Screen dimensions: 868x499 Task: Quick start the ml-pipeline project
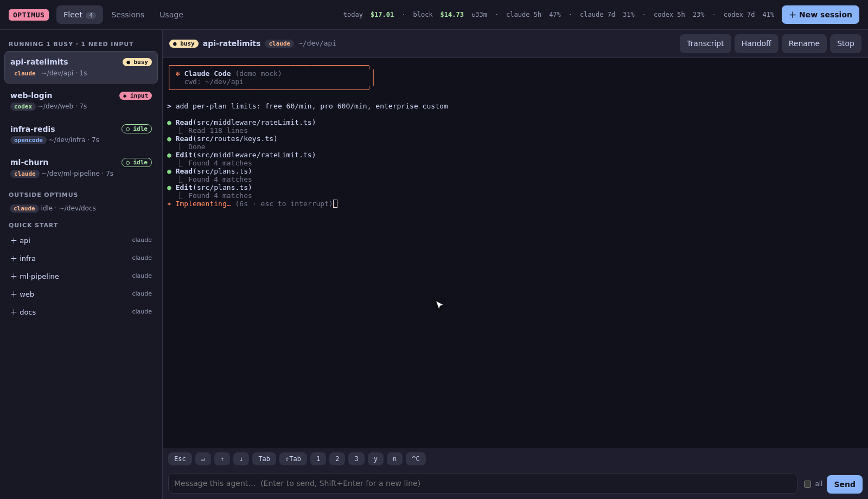pyautogui.click(x=81, y=276)
